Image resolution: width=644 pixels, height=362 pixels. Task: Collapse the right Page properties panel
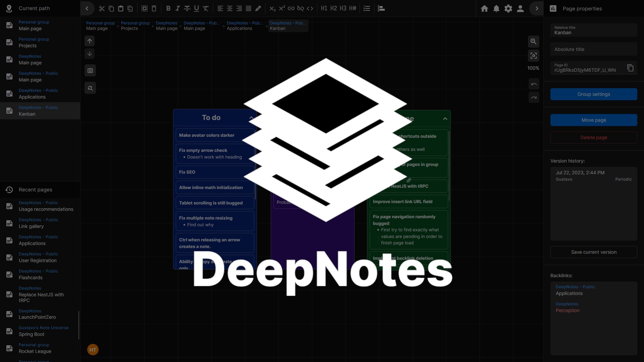tap(537, 8)
